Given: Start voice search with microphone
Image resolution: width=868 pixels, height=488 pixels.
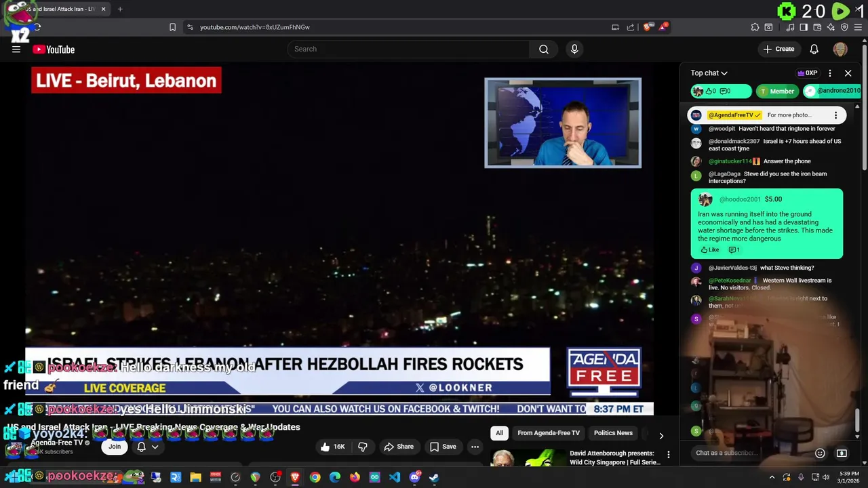Looking at the screenshot, I should coord(574,49).
